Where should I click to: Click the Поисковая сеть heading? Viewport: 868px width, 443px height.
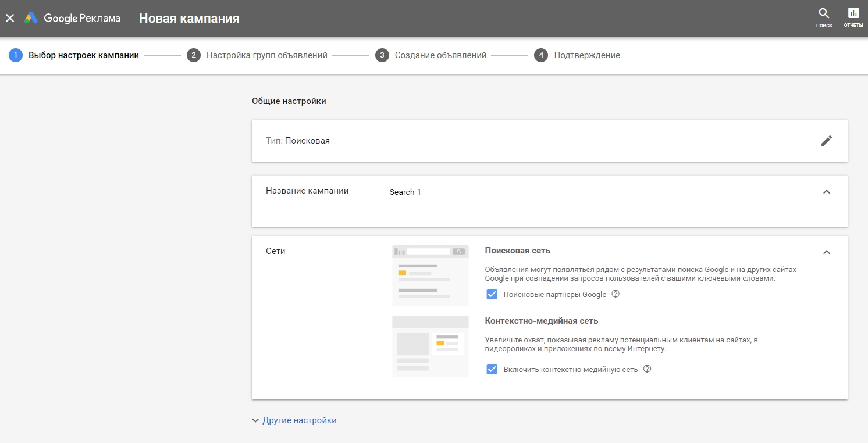(518, 251)
